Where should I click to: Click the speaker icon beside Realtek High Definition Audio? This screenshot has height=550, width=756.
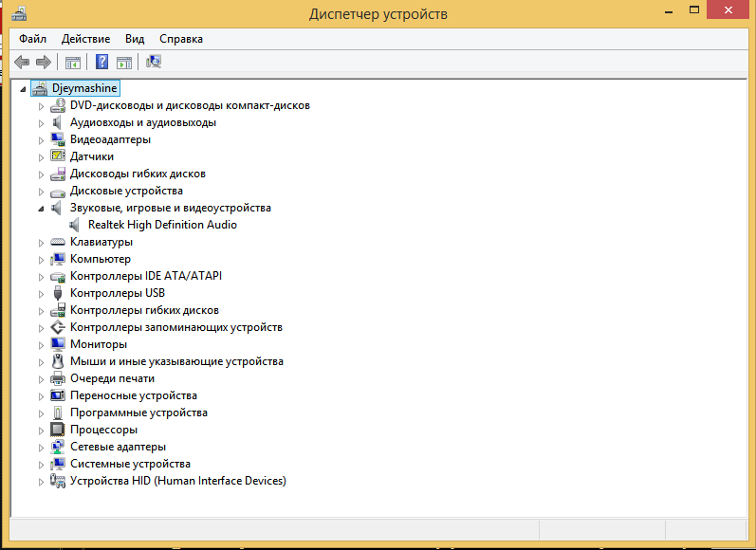76,225
